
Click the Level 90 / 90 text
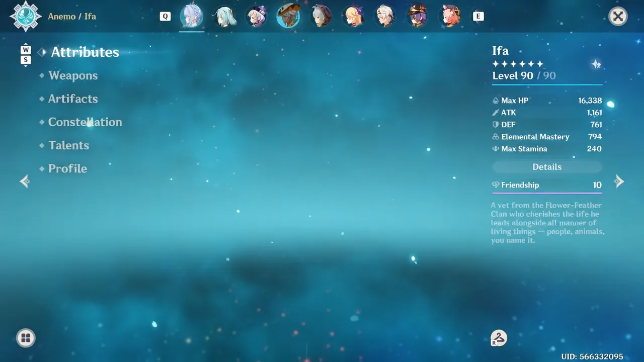click(524, 76)
